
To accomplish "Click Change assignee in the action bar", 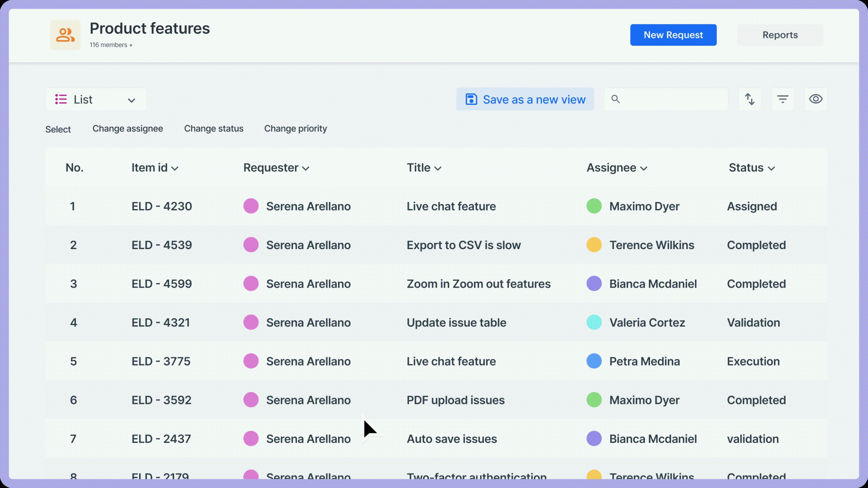I will 127,129.
